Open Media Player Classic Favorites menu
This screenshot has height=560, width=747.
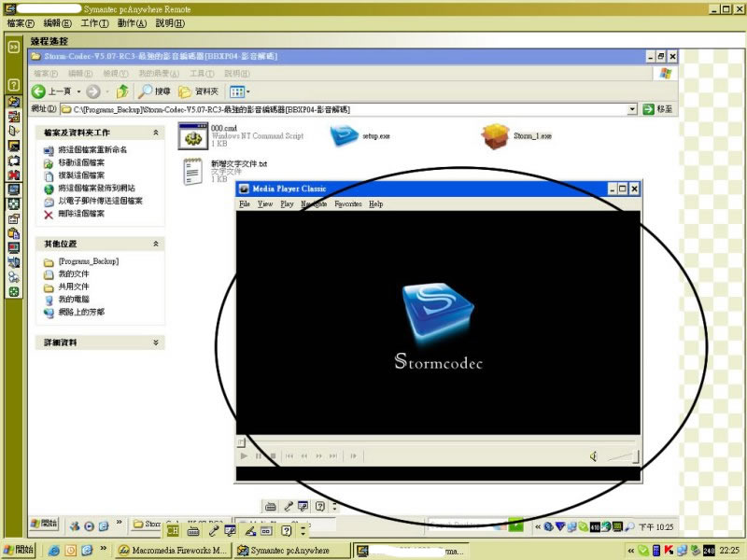coord(347,203)
